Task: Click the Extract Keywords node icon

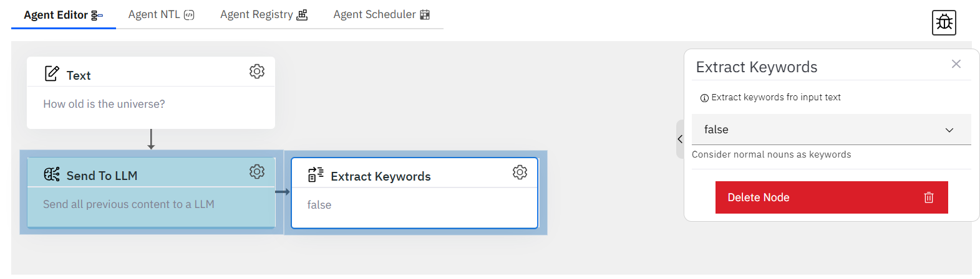Action: (x=316, y=175)
